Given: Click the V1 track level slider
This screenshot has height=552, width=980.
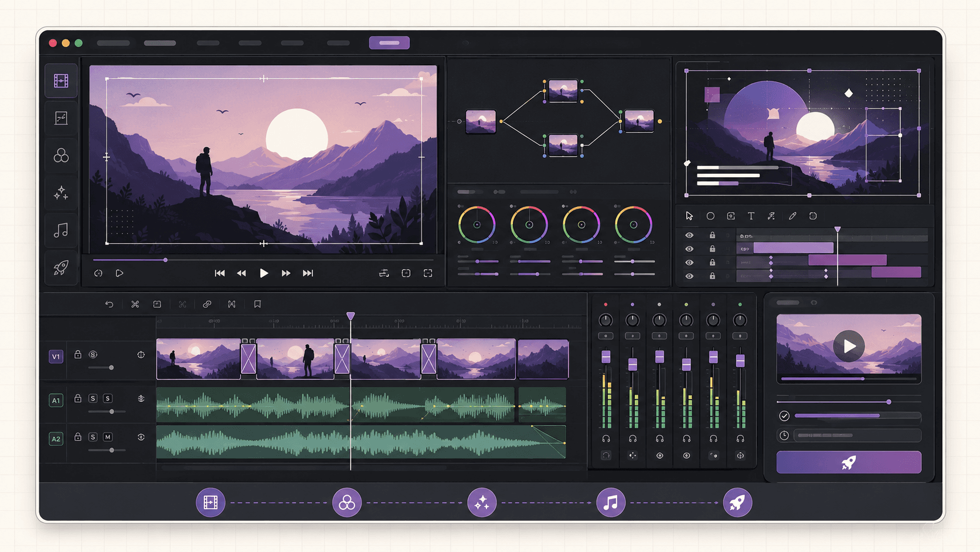Looking at the screenshot, I should [x=101, y=368].
